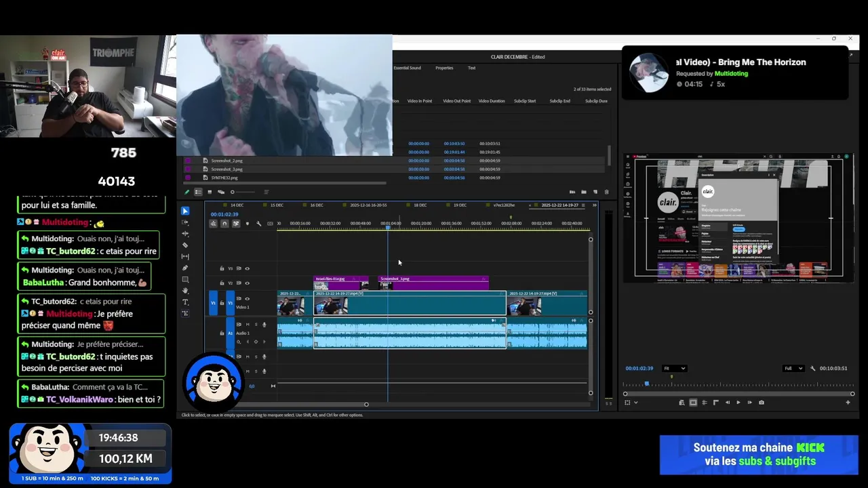
Task: Toggle Linked Selection in timeline header
Action: click(236, 224)
